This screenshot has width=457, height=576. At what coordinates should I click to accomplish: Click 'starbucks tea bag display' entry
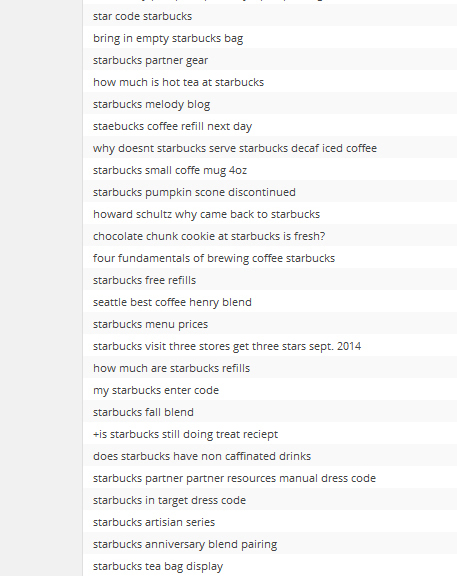(158, 566)
